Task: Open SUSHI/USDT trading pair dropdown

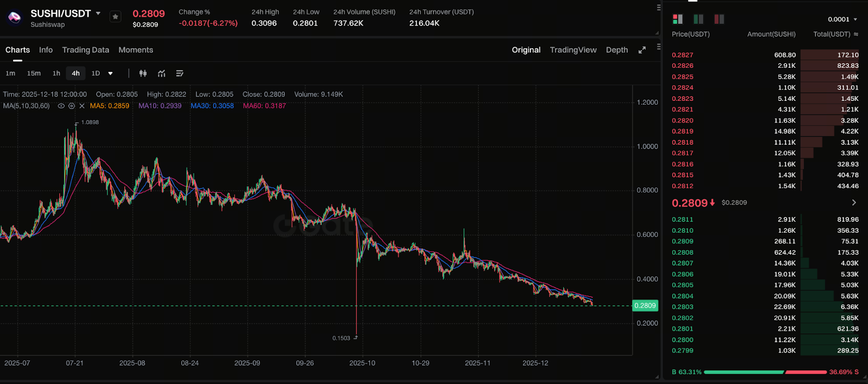Action: pos(98,13)
